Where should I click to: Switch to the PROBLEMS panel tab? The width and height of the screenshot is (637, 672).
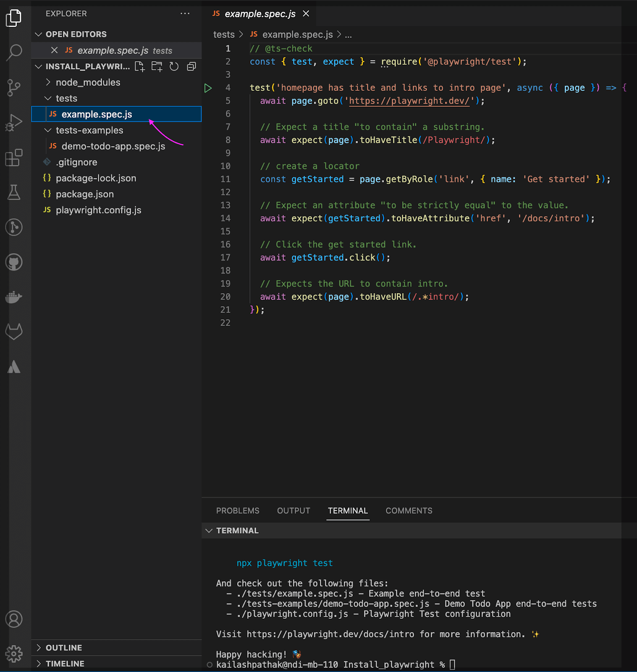coord(238,511)
